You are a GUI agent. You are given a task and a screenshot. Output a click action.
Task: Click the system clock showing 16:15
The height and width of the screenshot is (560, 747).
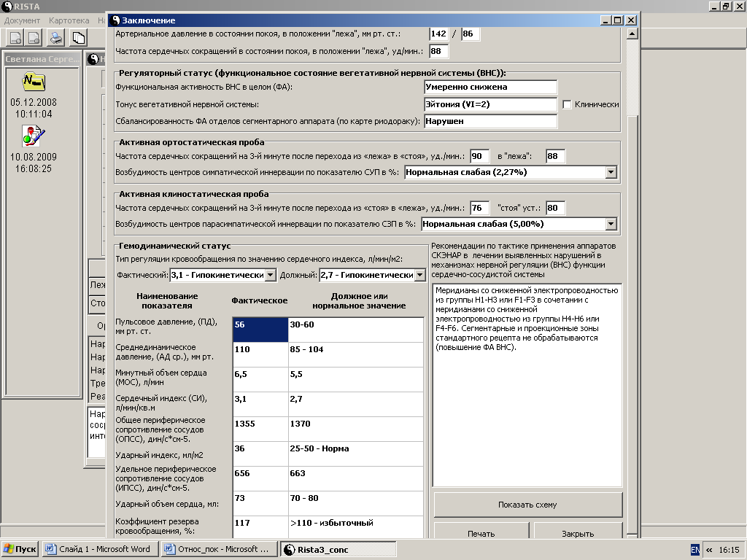[x=729, y=550]
